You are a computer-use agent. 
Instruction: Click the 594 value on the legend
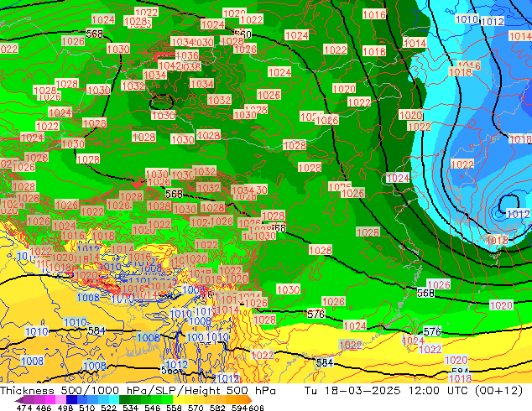tap(239, 408)
